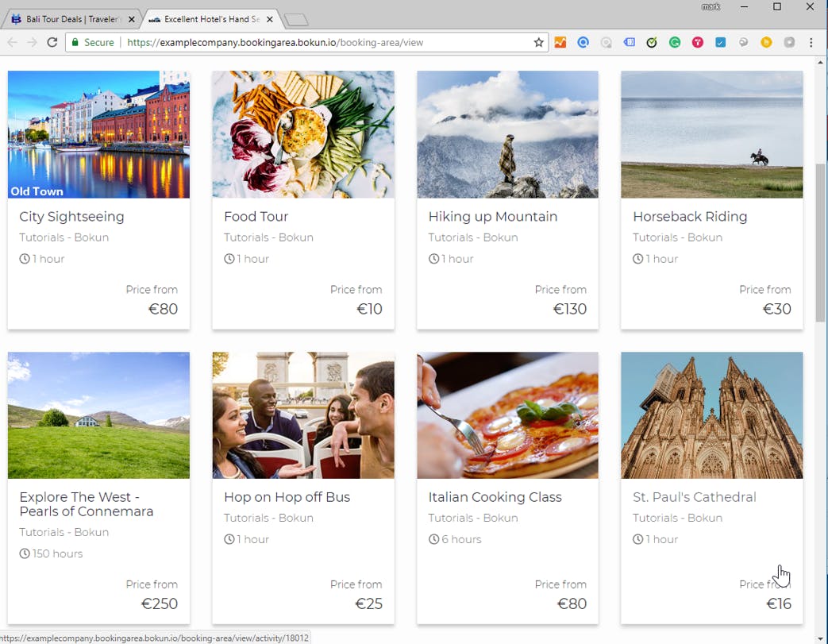Click the blue checkmark extension icon
This screenshot has height=644, width=828.
(x=720, y=42)
